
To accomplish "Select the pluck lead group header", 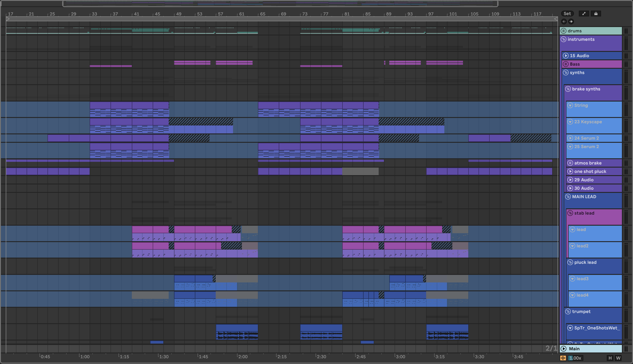I will (585, 262).
